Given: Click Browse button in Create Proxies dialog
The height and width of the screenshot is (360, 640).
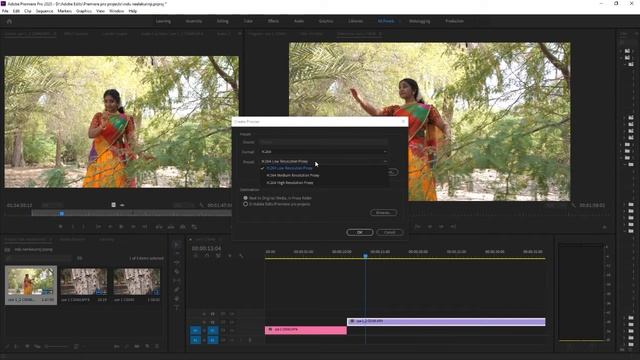Looking at the screenshot, I should coord(383,212).
